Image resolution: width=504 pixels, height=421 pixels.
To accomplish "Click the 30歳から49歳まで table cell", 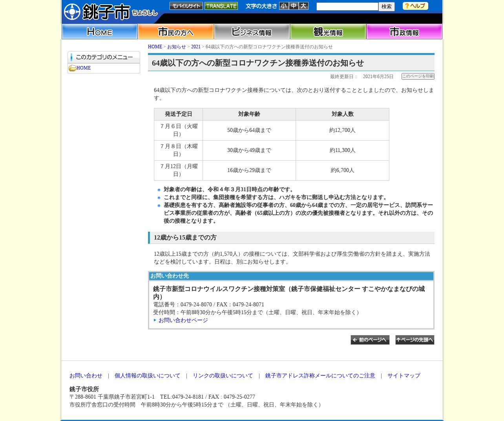I will pos(249,150).
